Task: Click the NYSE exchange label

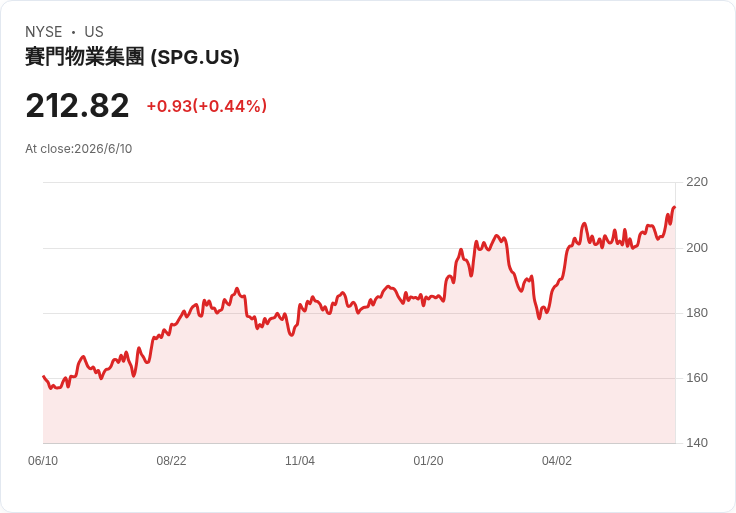Action: [x=43, y=32]
